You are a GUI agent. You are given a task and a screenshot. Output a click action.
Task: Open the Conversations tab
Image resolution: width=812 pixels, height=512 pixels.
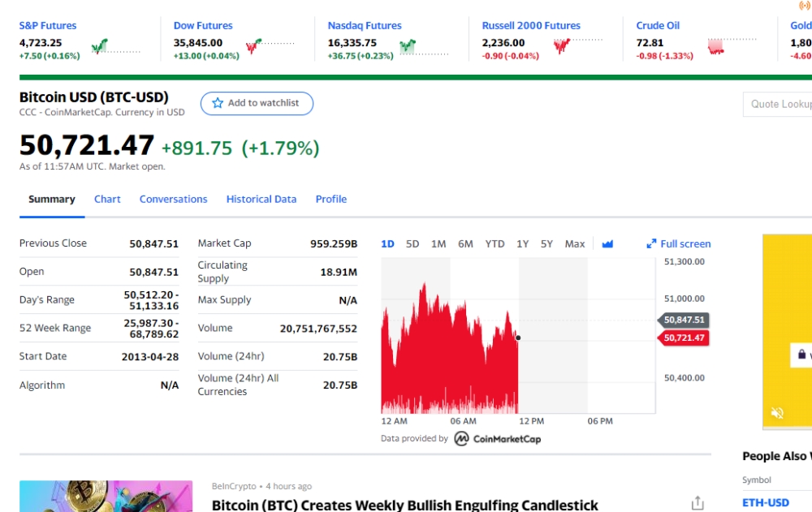tap(174, 200)
